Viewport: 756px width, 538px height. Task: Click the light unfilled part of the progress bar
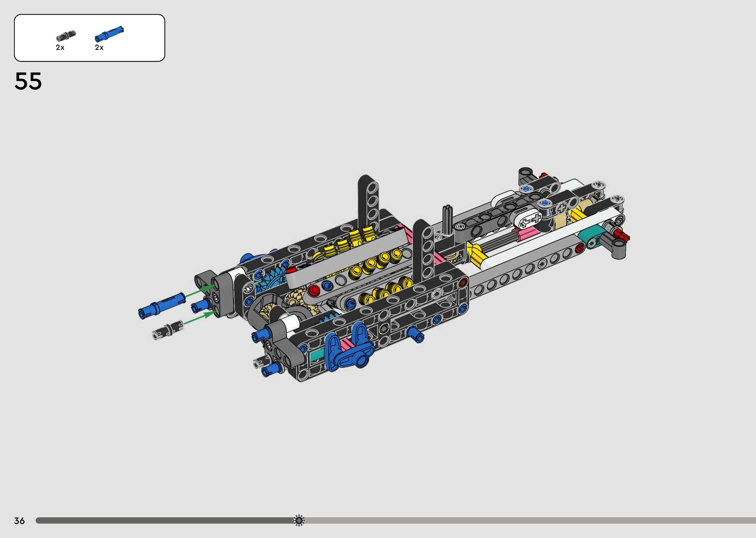(530, 520)
